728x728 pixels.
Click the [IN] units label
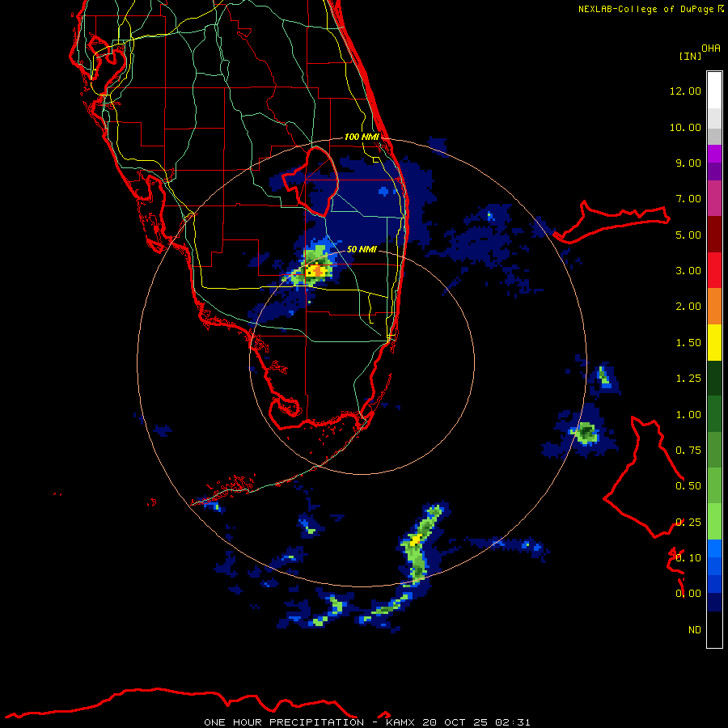(690, 56)
